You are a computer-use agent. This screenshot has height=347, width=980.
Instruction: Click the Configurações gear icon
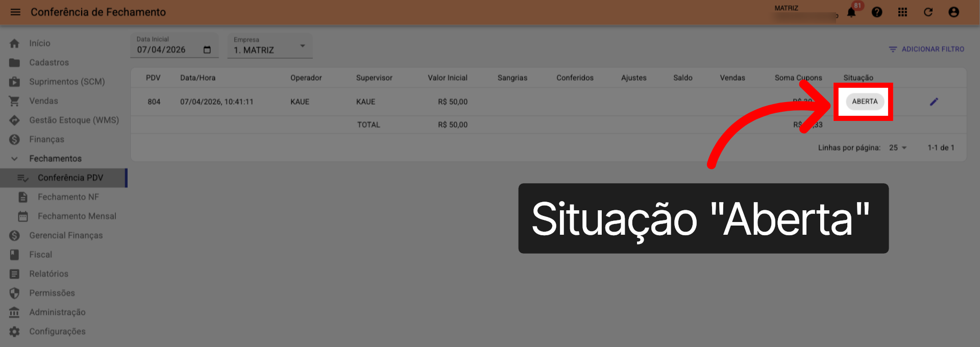pos(14,332)
